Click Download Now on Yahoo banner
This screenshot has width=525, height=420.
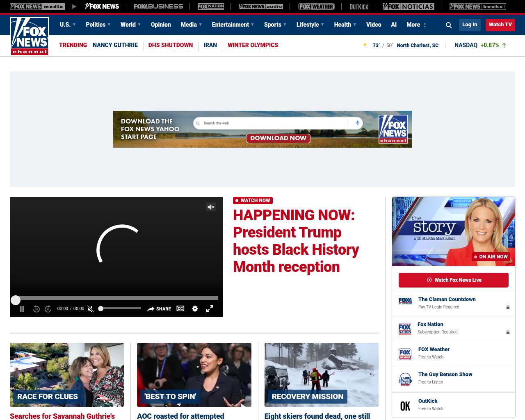point(278,138)
